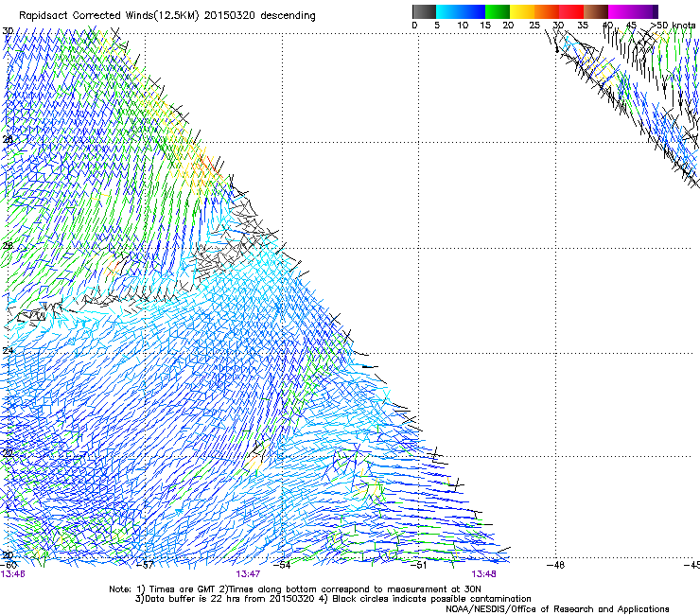
Task: Click the '20150320' date in the title
Action: [x=230, y=16]
